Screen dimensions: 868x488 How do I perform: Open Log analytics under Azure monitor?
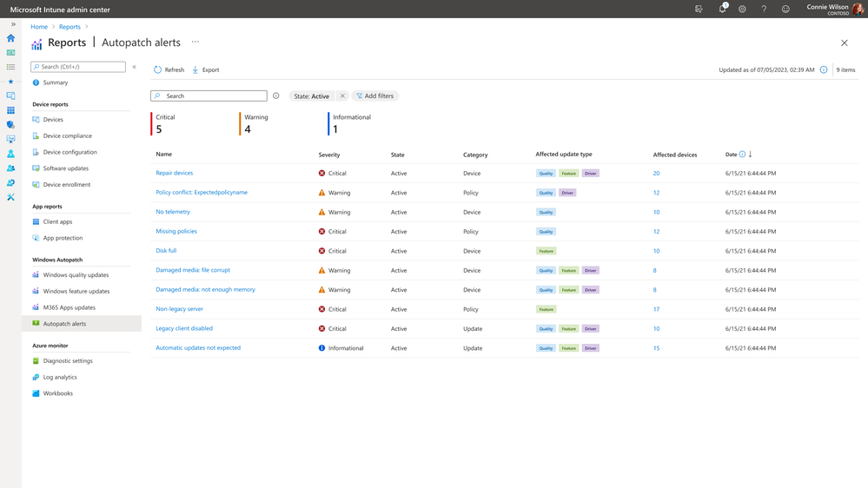coord(60,378)
